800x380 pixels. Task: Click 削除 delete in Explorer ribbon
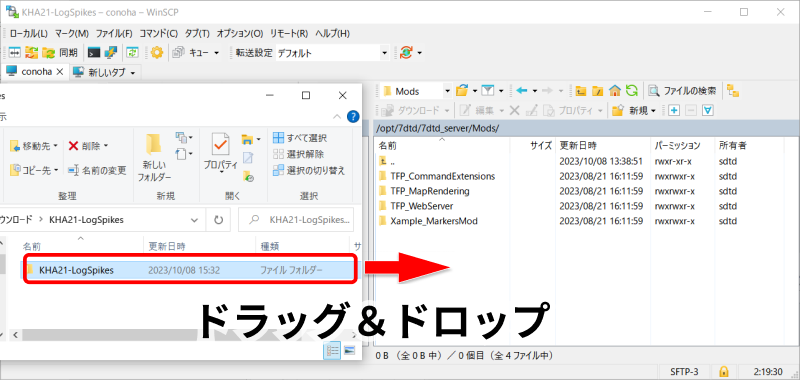(88, 146)
